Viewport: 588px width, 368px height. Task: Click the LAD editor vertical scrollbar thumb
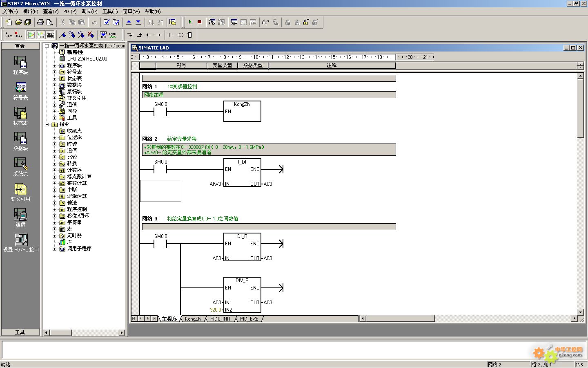581,109
